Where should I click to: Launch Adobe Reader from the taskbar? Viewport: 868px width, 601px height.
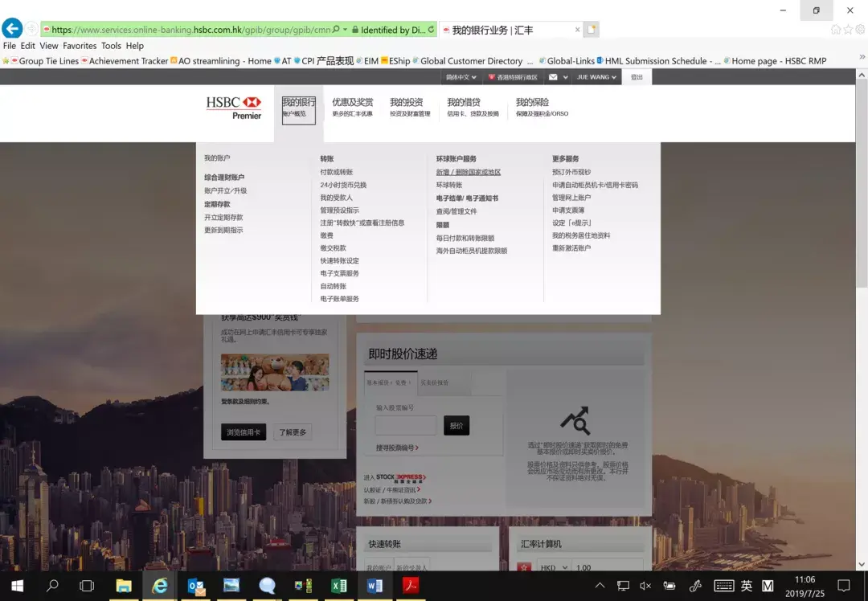click(411, 586)
